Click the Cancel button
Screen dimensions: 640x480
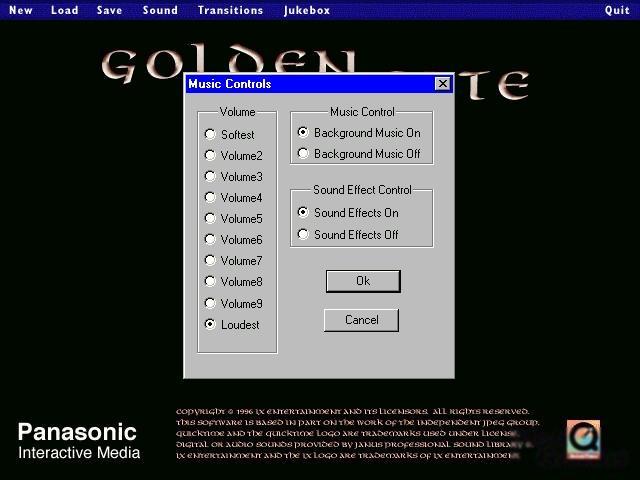coord(361,320)
